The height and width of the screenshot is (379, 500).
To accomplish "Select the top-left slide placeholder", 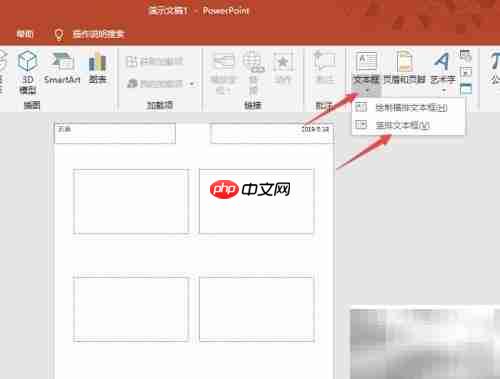I will pyautogui.click(x=131, y=201).
